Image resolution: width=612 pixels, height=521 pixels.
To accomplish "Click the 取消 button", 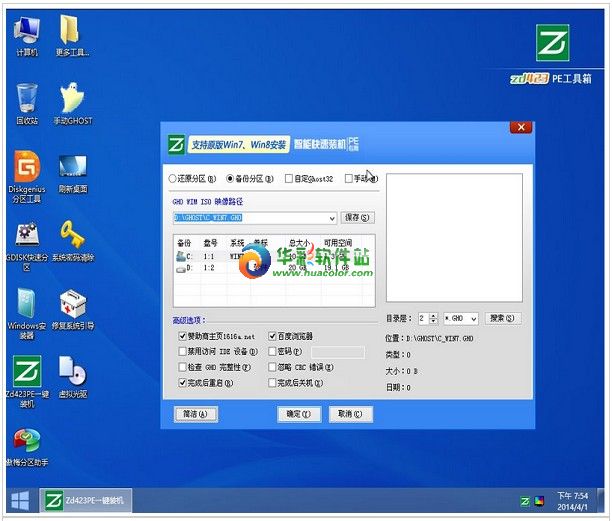I will pyautogui.click(x=350, y=414).
